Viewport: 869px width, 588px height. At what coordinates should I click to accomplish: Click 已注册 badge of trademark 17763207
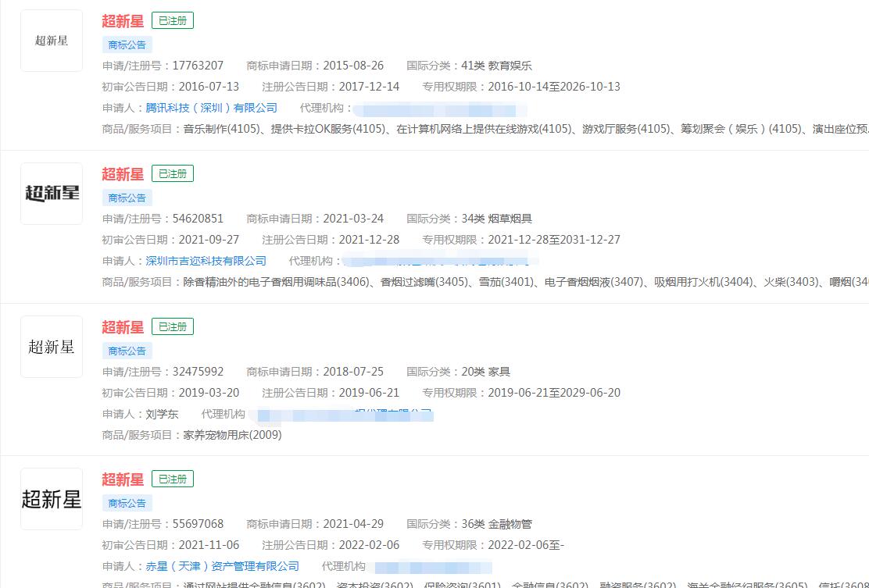tap(173, 20)
